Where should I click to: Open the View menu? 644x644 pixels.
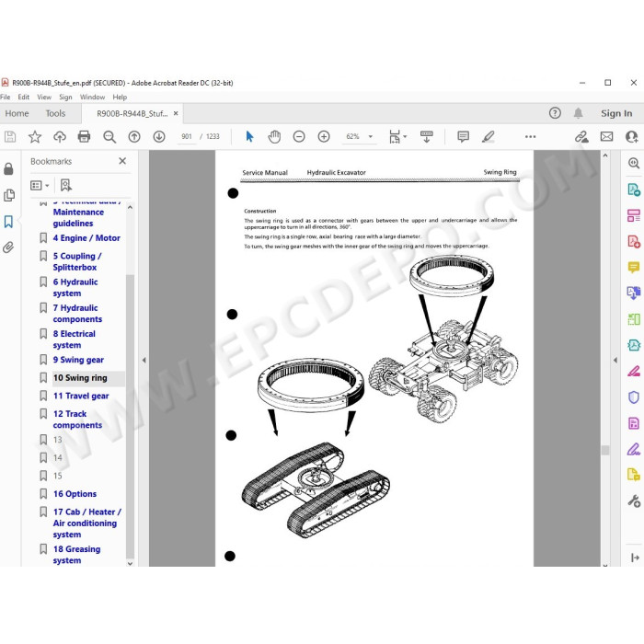[44, 97]
